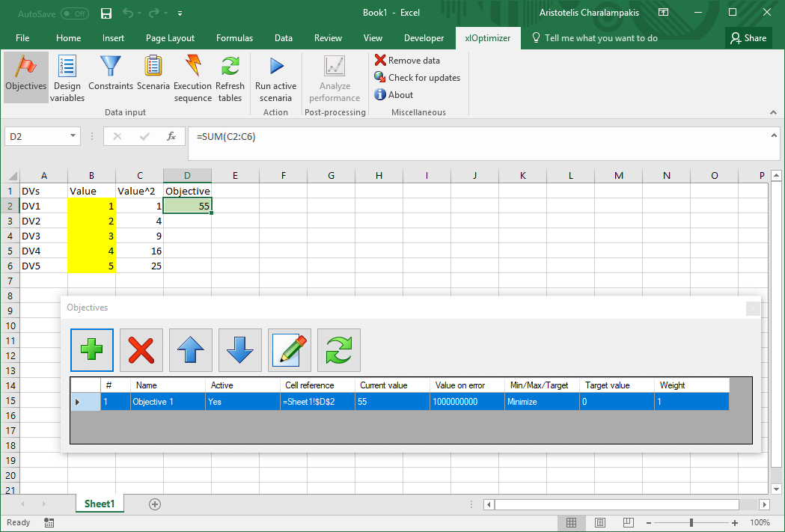Move objective up with blue arrow
Image resolution: width=785 pixels, height=532 pixels.
point(191,350)
